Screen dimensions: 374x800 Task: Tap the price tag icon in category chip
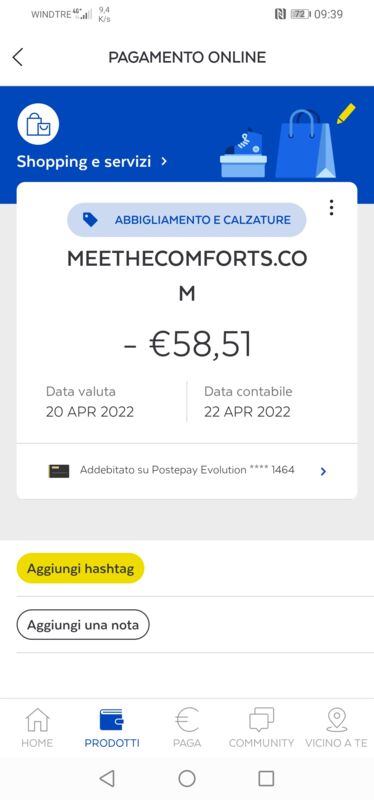(90, 220)
